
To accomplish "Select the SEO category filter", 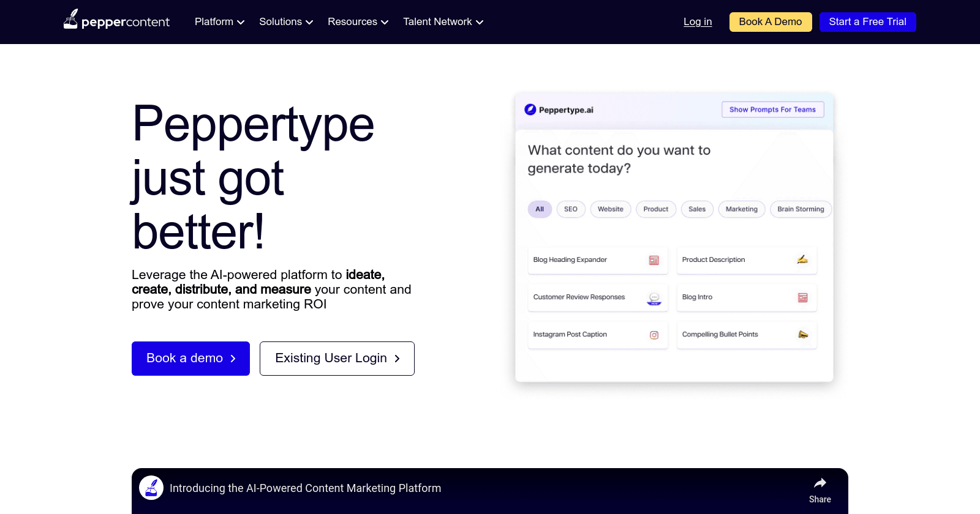I will [571, 209].
